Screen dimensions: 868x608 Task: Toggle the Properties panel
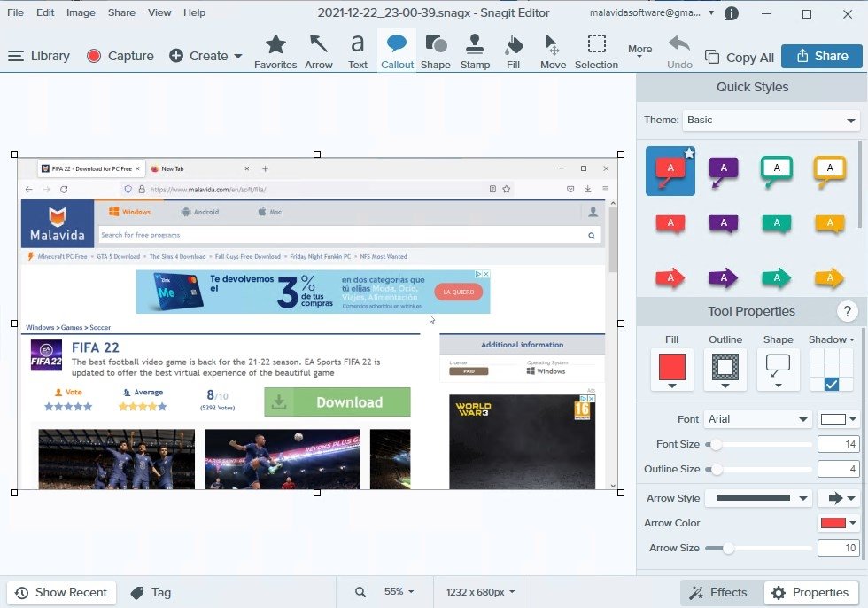tap(810, 593)
